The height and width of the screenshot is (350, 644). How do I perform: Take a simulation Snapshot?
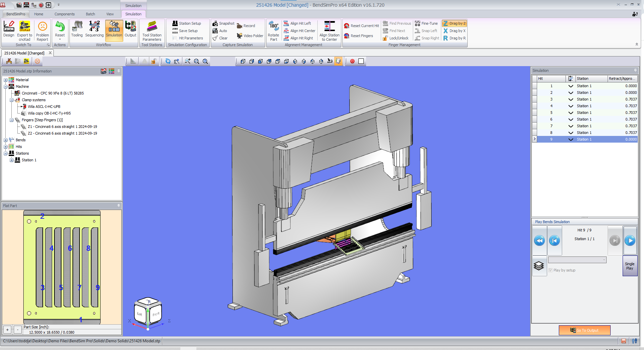pos(223,23)
